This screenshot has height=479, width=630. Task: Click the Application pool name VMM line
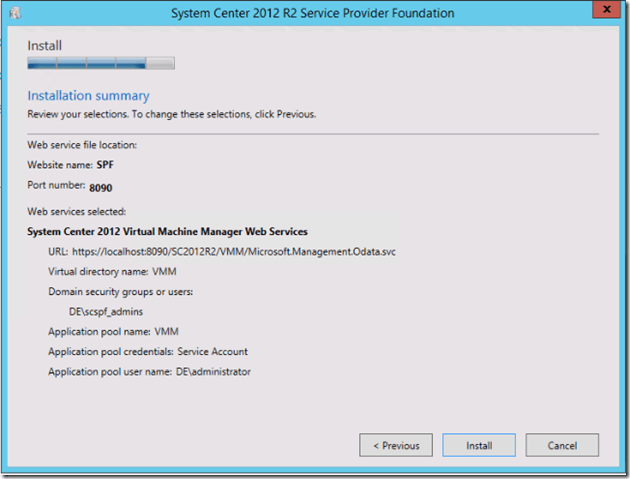114,332
